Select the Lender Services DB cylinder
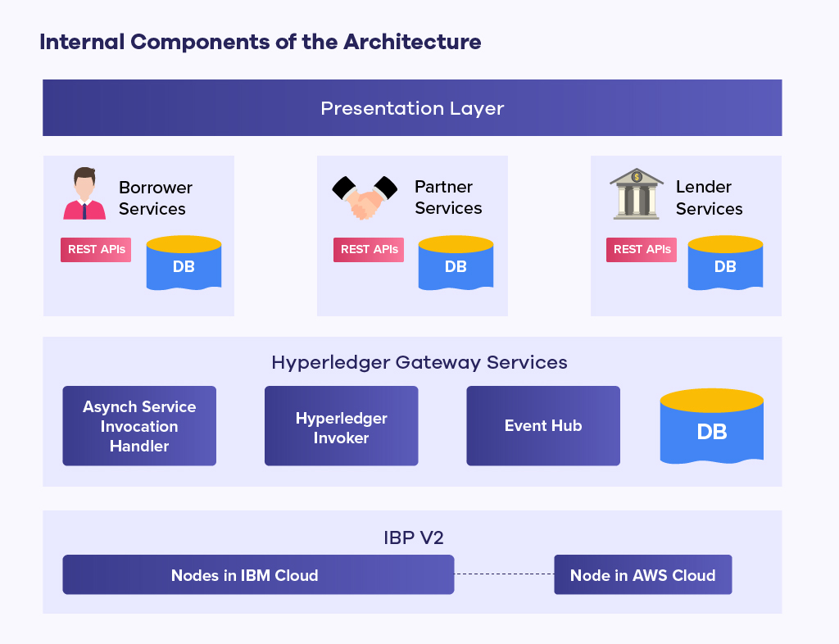The image size is (839, 644). pyautogui.click(x=725, y=263)
